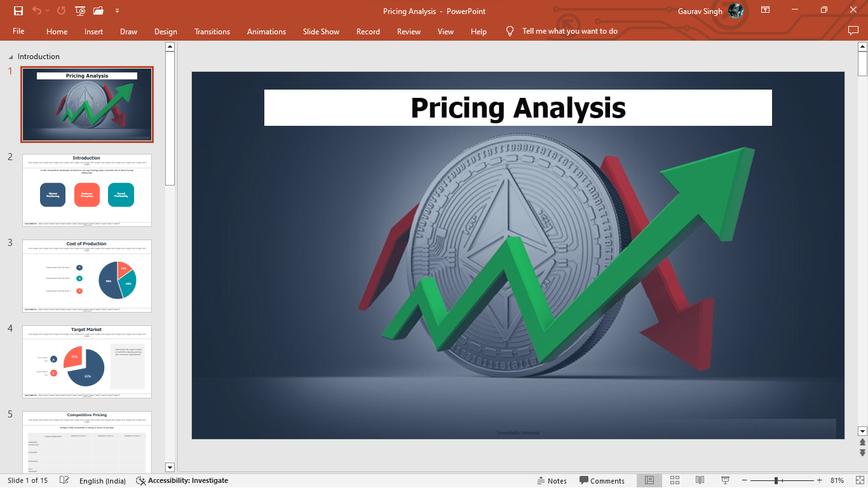Select the Competitive Pricing slide thumbnail

[x=87, y=442]
